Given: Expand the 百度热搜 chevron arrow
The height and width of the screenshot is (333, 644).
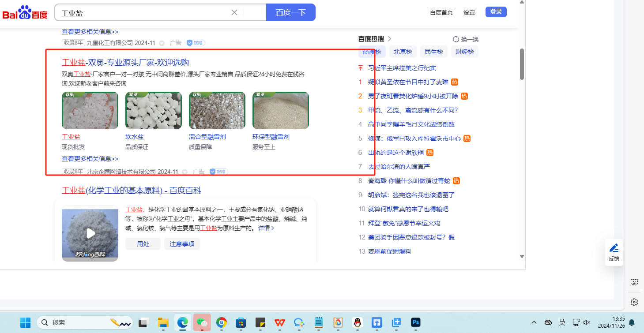Looking at the screenshot, I should (x=389, y=39).
